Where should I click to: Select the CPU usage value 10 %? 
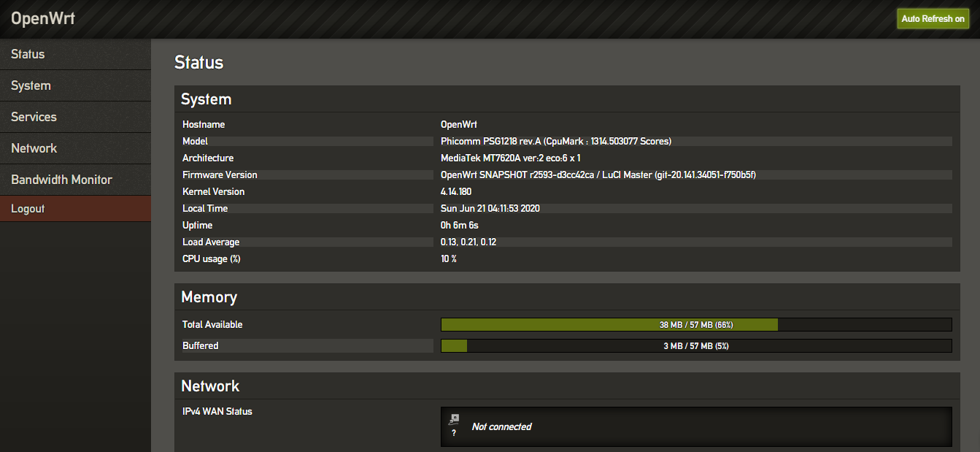tap(449, 258)
